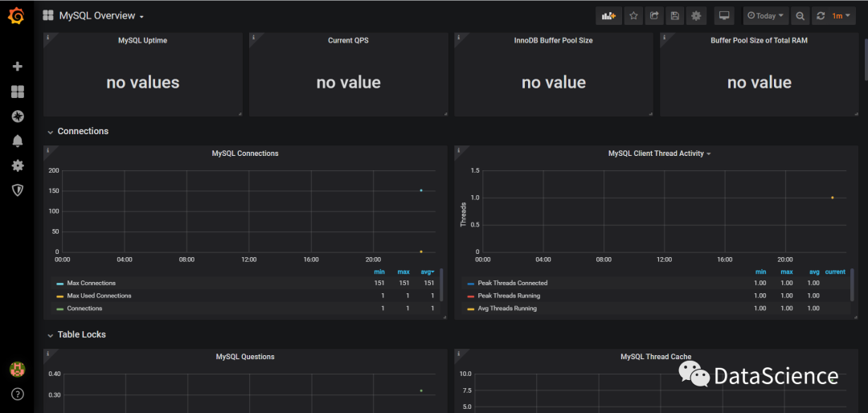Open the 1m refresh interval dropdown

(x=841, y=16)
